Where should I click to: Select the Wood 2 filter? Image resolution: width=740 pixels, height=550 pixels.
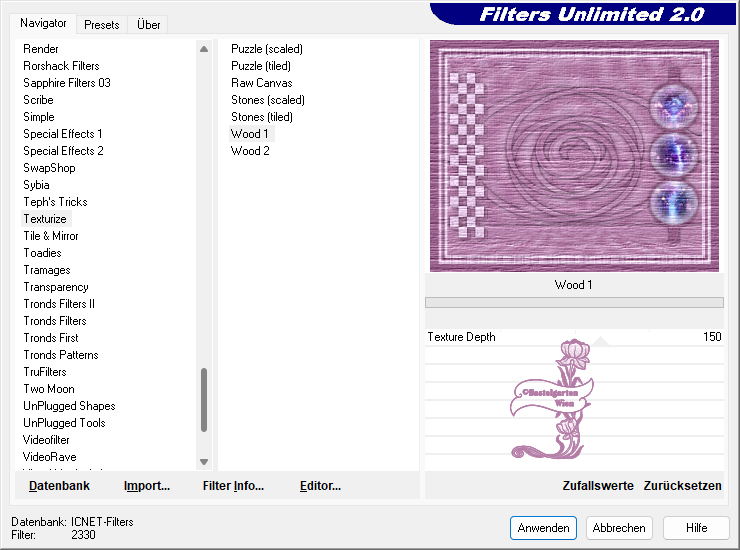[250, 151]
